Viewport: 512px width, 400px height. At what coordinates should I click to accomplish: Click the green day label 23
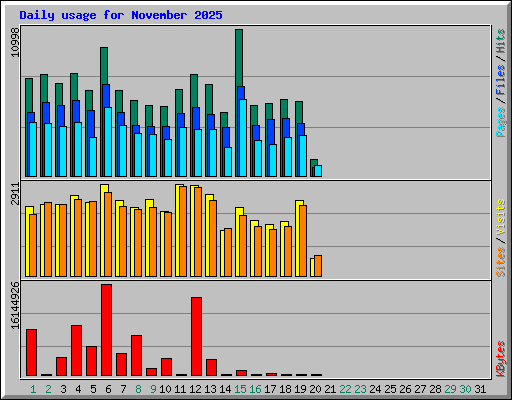[x=360, y=389]
